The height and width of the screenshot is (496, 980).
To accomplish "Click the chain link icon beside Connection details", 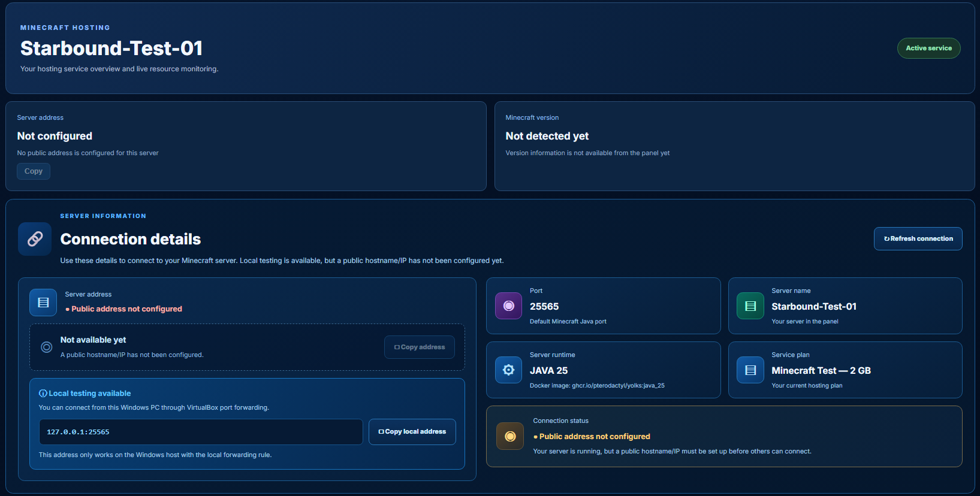I will click(x=35, y=239).
